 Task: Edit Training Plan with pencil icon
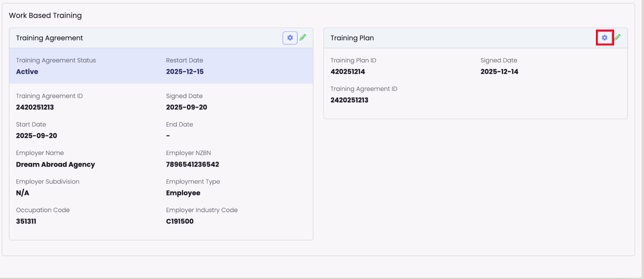pos(618,37)
